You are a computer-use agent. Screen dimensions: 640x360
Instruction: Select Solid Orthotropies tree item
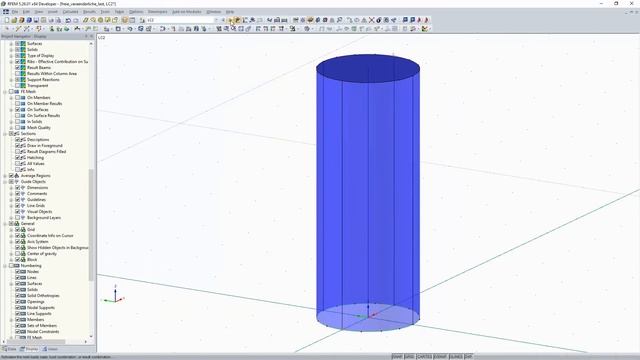pyautogui.click(x=43, y=296)
